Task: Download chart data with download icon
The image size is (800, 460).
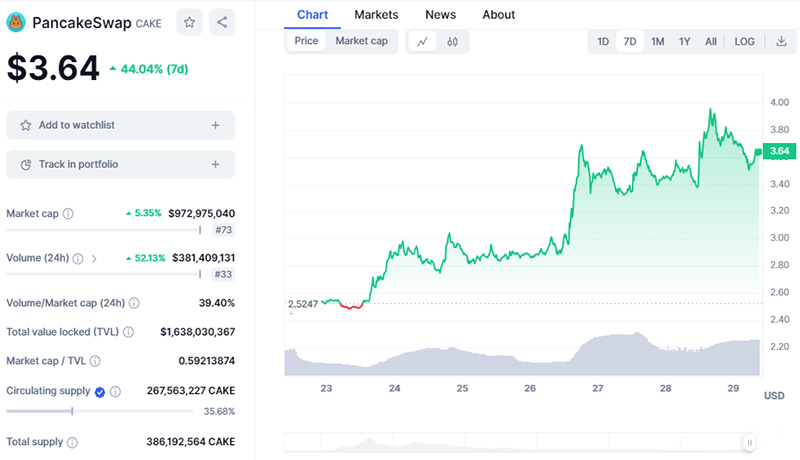Action: (781, 41)
